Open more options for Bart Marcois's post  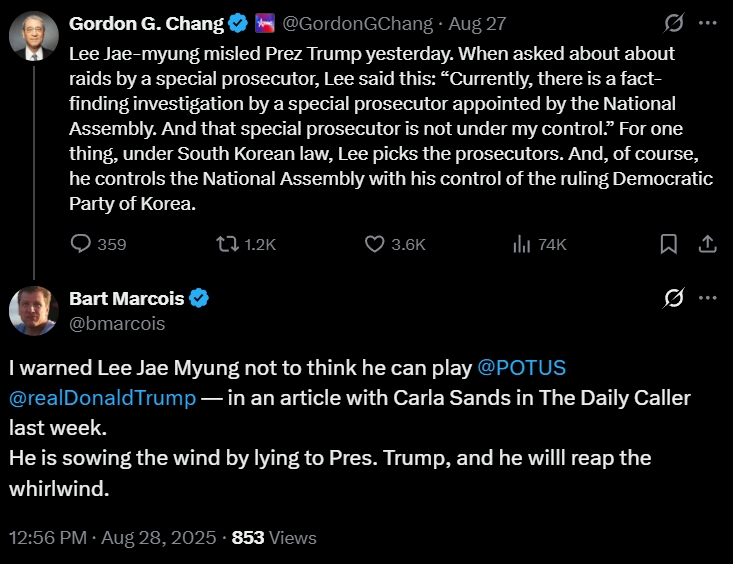(707, 298)
